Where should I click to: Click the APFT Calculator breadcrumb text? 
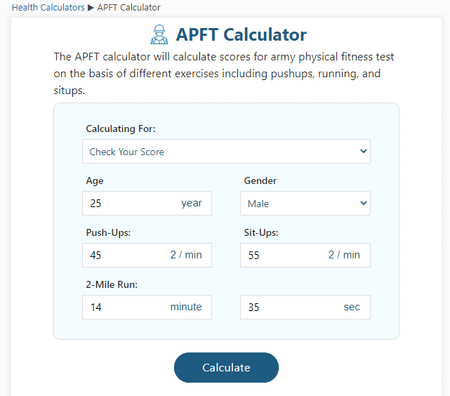(129, 7)
